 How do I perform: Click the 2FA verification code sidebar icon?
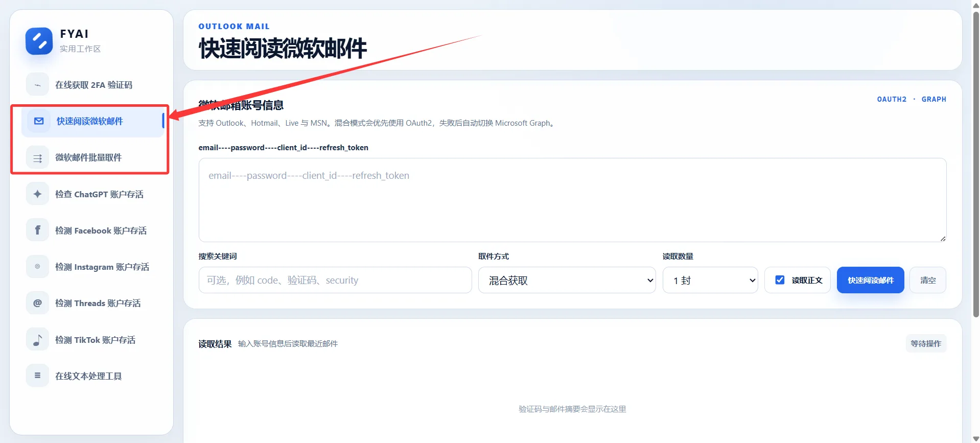[37, 85]
